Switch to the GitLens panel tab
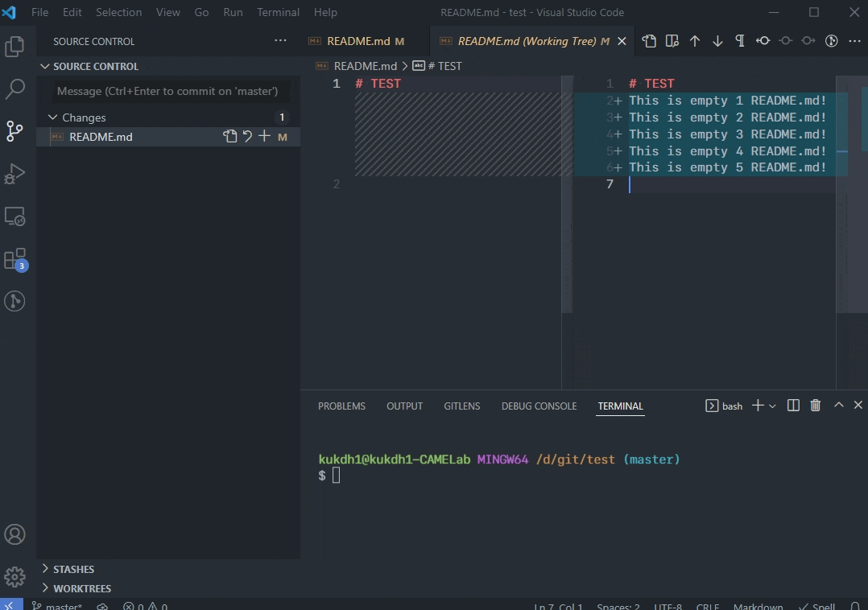This screenshot has height=610, width=868. click(461, 406)
